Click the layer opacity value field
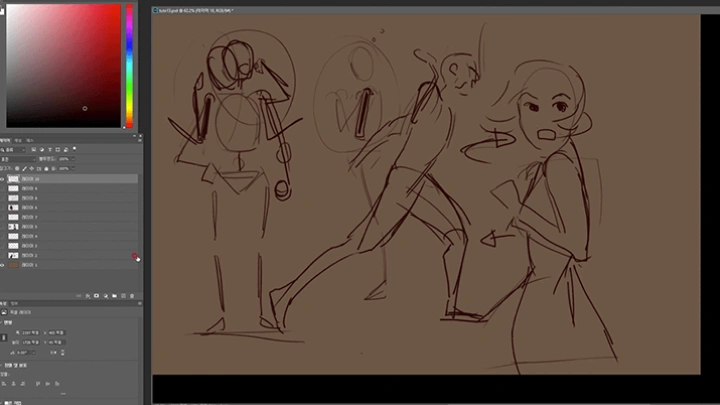 coord(64,159)
